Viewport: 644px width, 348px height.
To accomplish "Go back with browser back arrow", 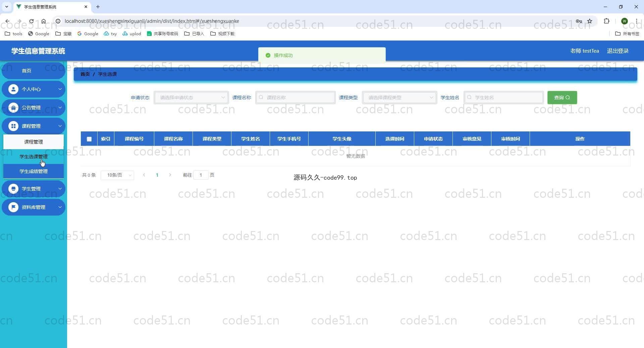I will [x=7, y=21].
